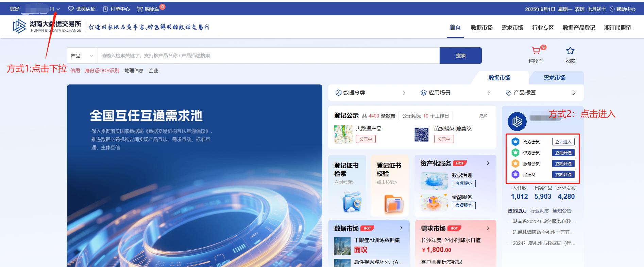Expand the 应用场景 section
644x267 pixels.
click(x=489, y=93)
